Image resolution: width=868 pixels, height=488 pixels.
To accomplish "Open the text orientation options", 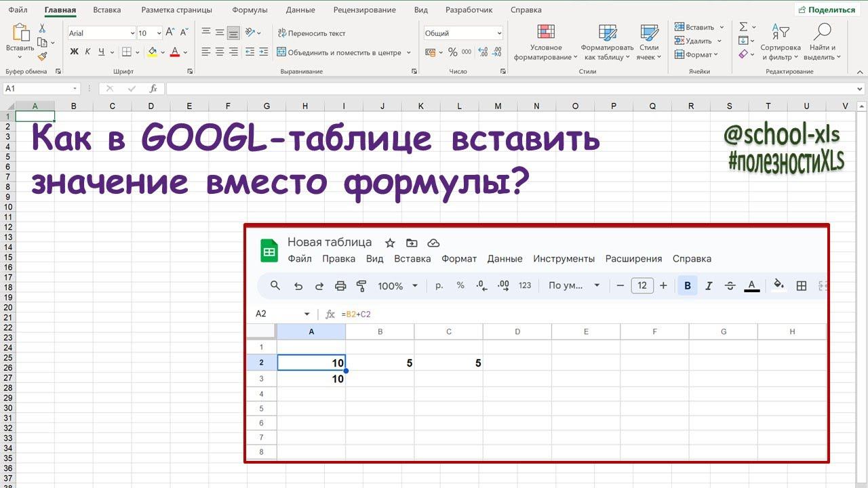I will (253, 33).
